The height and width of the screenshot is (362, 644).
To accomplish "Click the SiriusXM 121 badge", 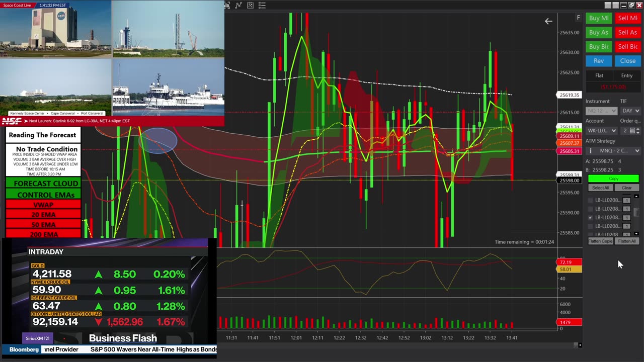I will [x=39, y=338].
